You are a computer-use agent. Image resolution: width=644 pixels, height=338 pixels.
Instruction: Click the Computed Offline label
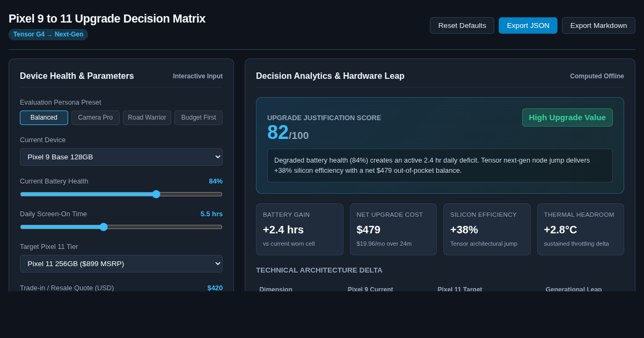597,76
